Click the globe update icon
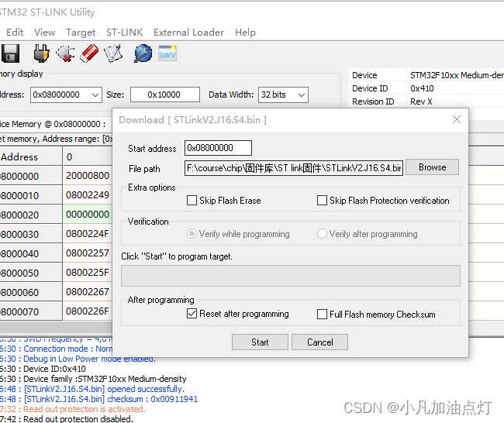Screen dimensions: 504x423 [x=143, y=53]
